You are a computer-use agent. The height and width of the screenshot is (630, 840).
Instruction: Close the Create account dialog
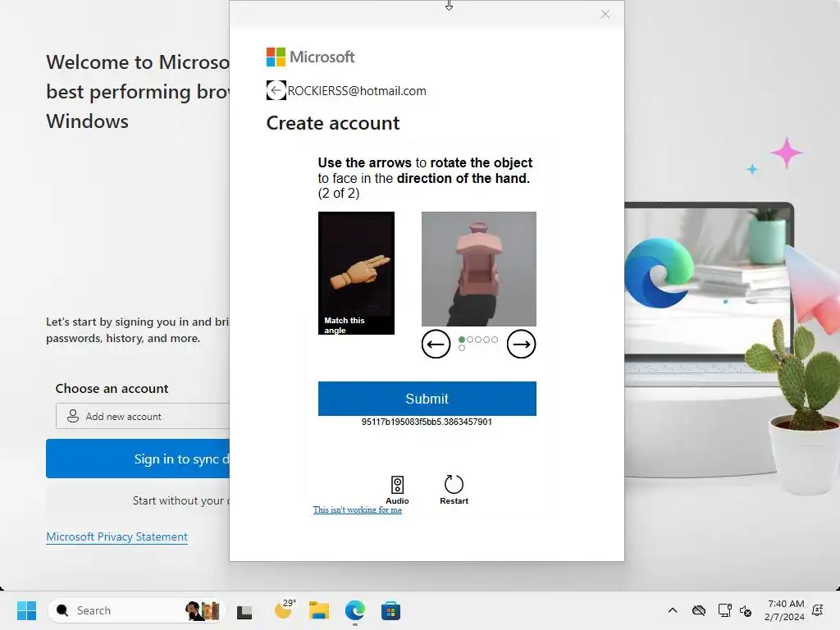(x=605, y=15)
